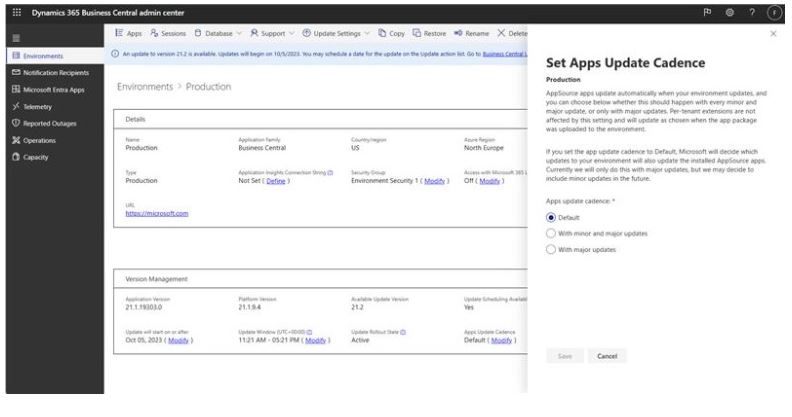Open the https://microsoft.com URL link
This screenshot has height=417, width=792.
[157, 213]
